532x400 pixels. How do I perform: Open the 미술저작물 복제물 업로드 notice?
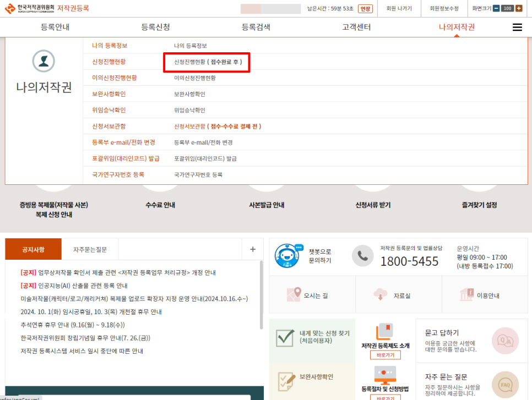[x=134, y=299]
